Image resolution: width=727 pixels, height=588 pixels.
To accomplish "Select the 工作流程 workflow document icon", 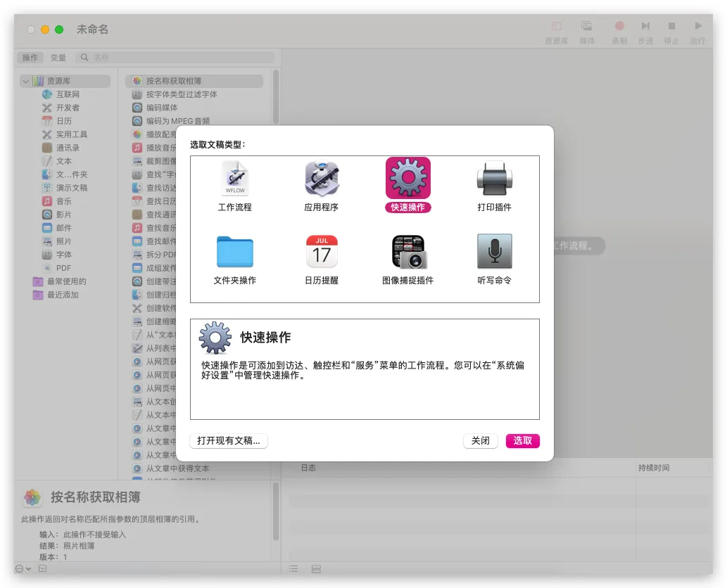I will pyautogui.click(x=234, y=179).
